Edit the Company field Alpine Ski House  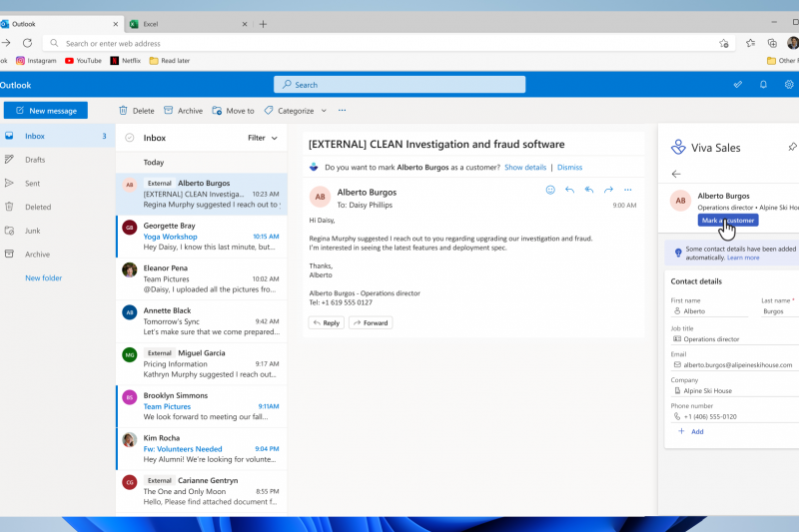coord(735,391)
